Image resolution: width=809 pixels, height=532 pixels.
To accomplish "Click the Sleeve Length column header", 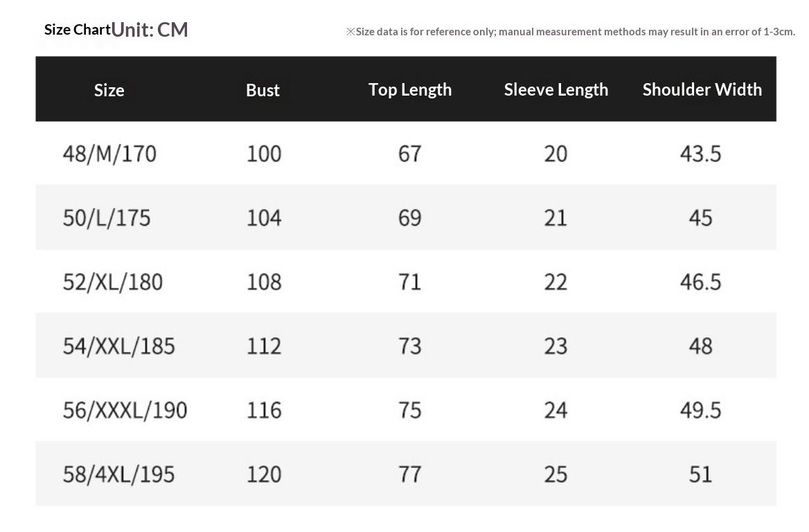I will coord(556,89).
